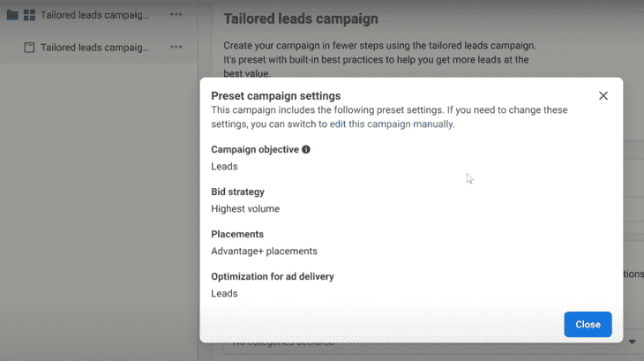Click the campaign folder icon in sidebar
The height and width of the screenshot is (361, 644).
tap(12, 15)
